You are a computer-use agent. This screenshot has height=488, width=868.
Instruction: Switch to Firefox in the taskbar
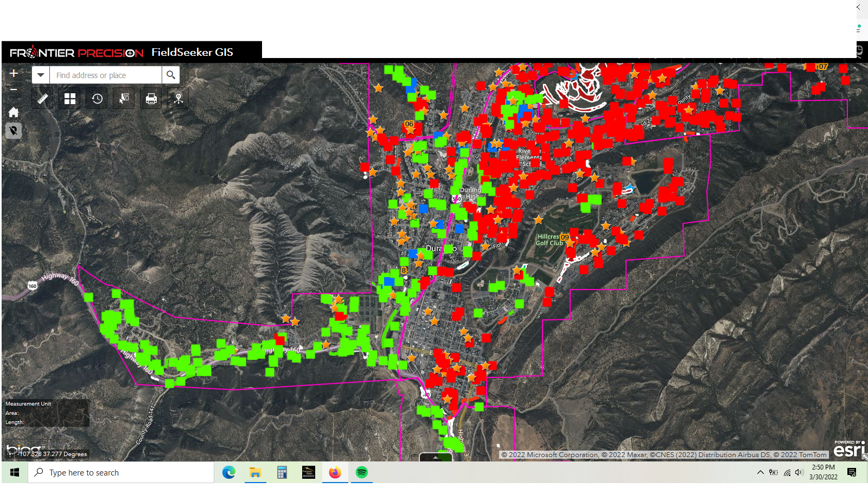[x=335, y=473]
